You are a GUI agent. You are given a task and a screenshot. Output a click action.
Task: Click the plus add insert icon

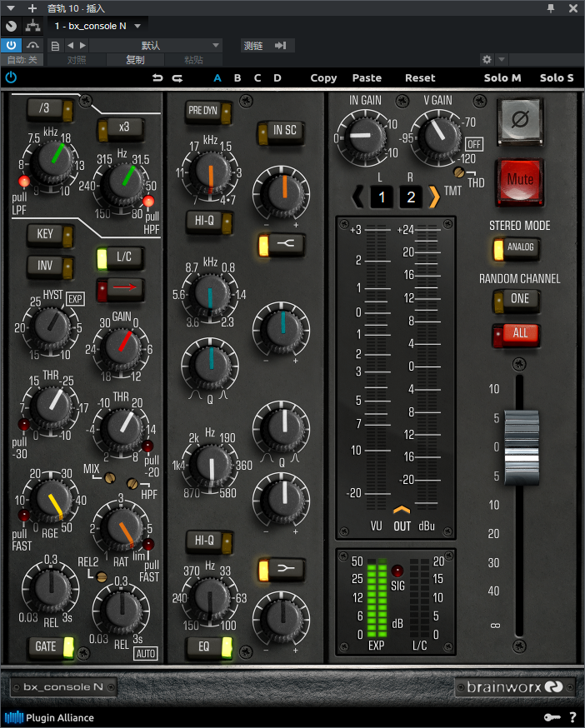(x=32, y=8)
